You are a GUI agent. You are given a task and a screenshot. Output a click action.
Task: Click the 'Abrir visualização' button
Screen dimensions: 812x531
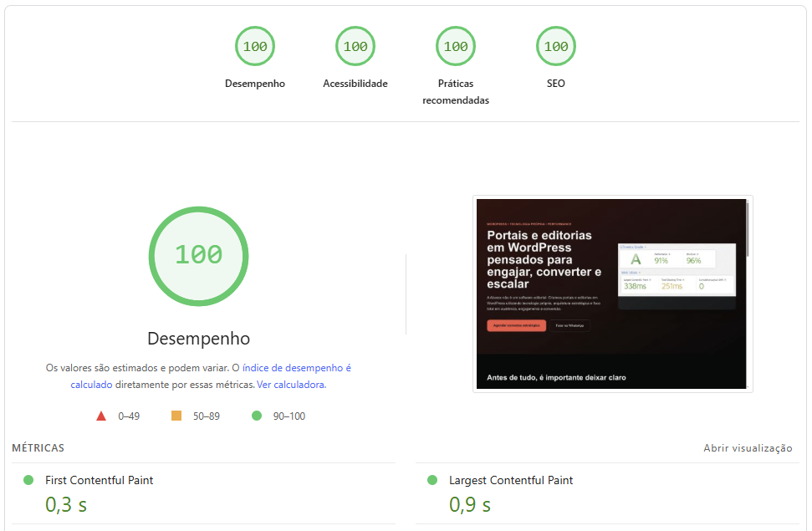748,448
